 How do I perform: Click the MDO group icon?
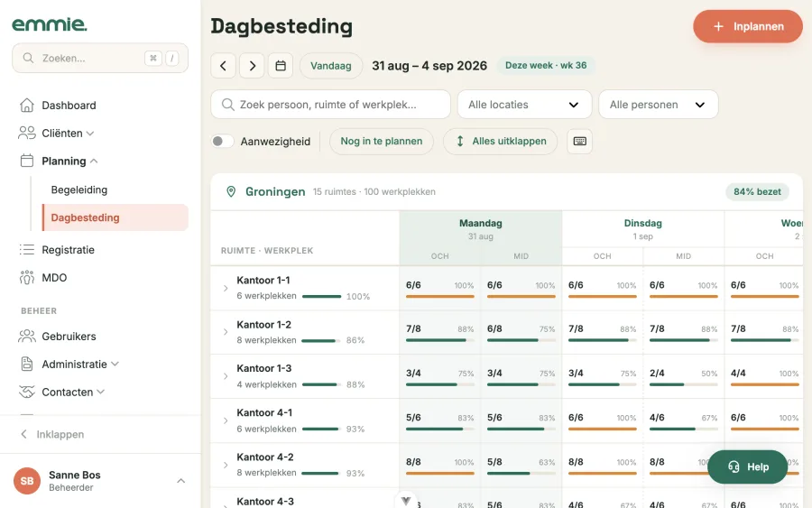click(x=27, y=278)
